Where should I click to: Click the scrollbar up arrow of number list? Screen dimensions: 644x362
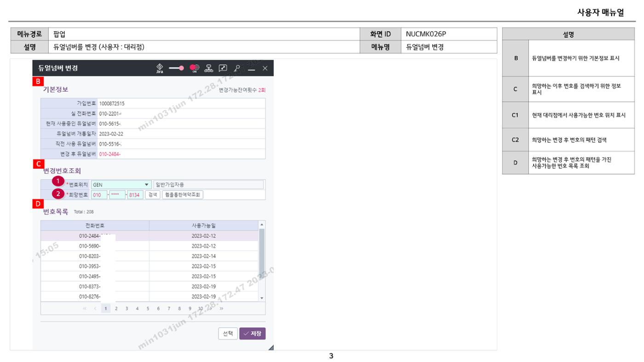(x=262, y=224)
